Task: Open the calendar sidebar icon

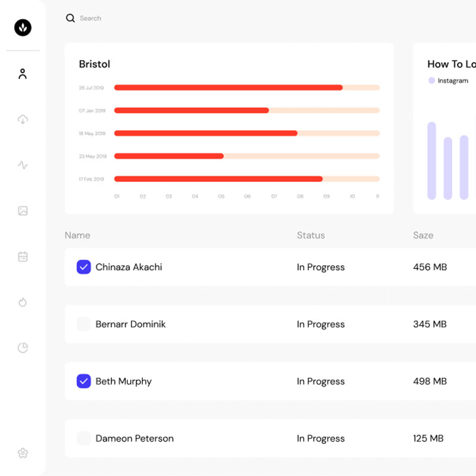Action: click(23, 256)
